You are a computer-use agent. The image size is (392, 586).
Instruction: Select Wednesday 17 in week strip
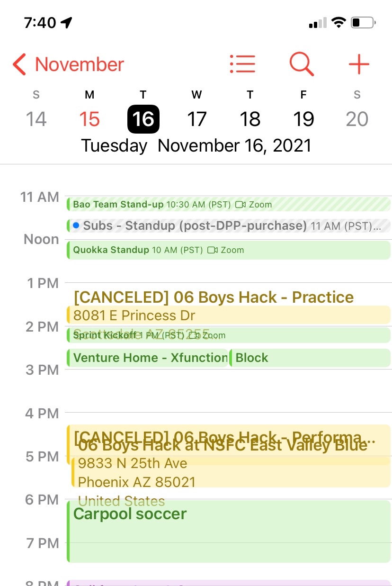pos(196,118)
